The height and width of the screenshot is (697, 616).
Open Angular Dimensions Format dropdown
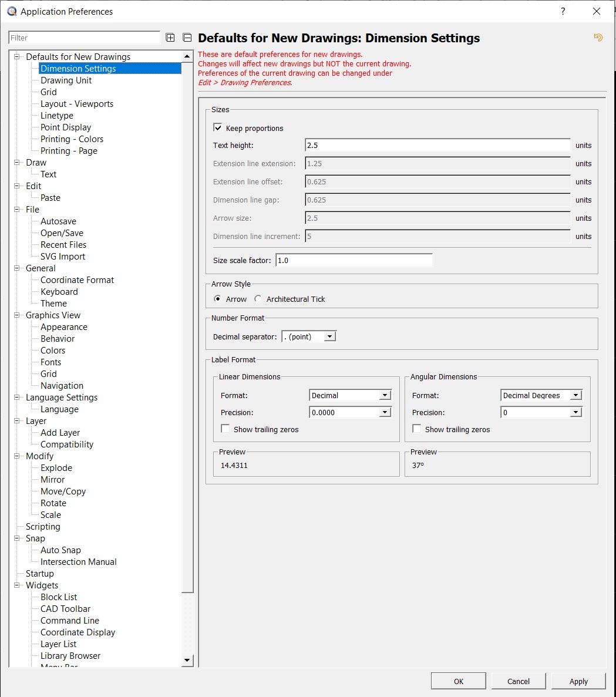tap(541, 395)
